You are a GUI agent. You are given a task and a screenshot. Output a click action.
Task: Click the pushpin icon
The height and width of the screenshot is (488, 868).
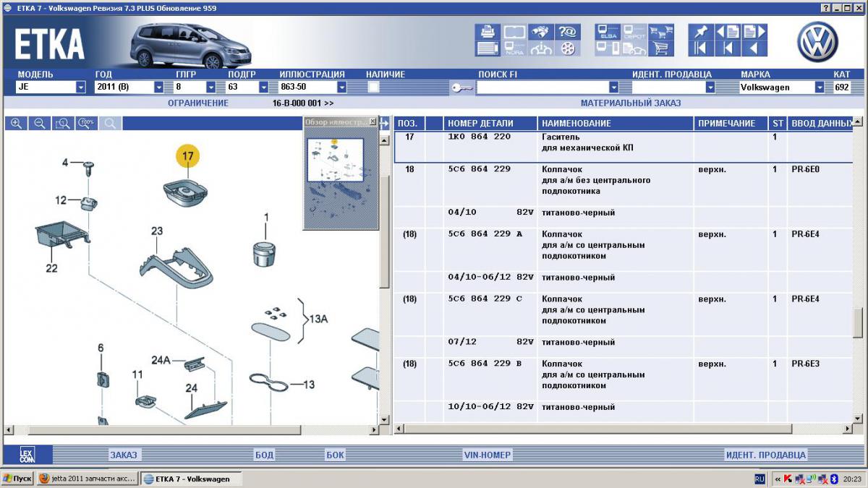click(x=700, y=32)
